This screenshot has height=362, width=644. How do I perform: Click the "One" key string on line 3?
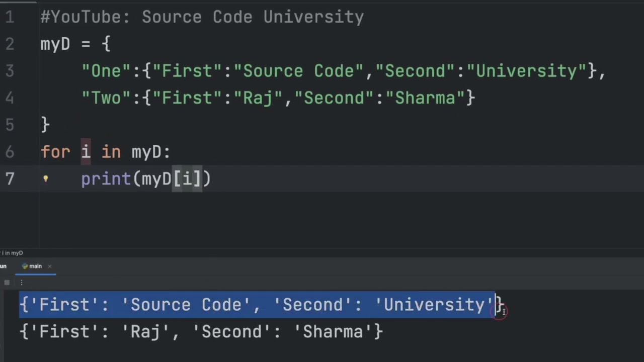point(107,71)
